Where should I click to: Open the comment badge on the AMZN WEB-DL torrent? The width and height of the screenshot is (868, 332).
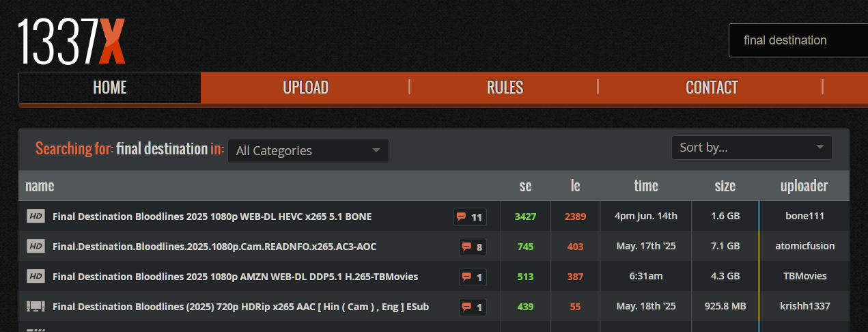pyautogui.click(x=473, y=277)
